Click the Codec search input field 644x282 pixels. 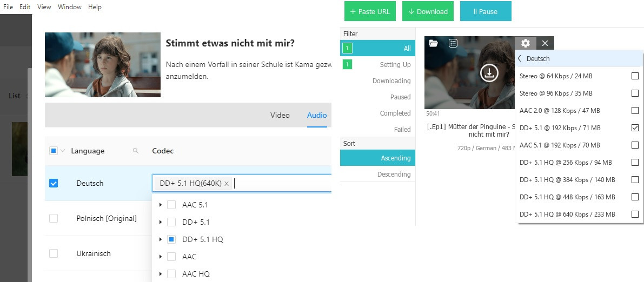[281, 184]
